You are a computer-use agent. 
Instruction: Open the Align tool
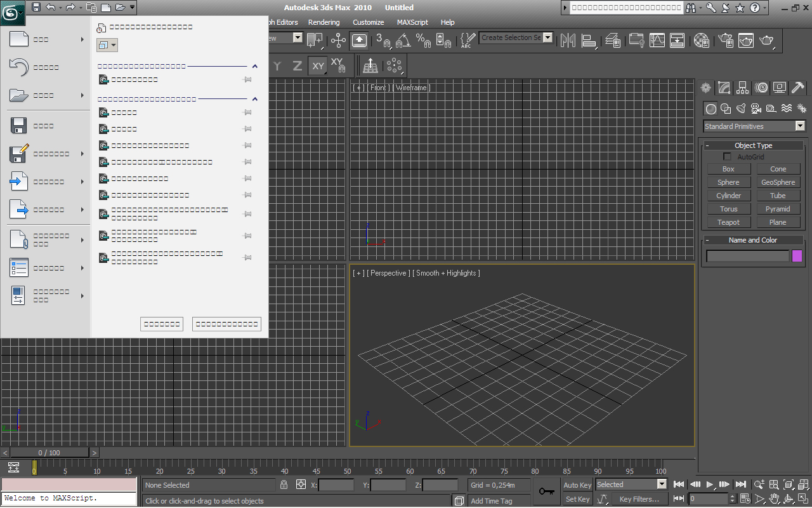coord(589,40)
